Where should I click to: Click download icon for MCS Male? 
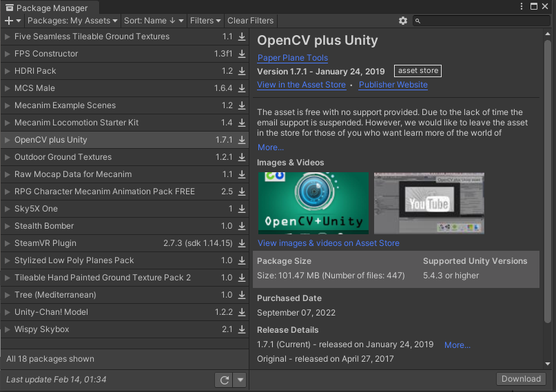[x=242, y=88]
